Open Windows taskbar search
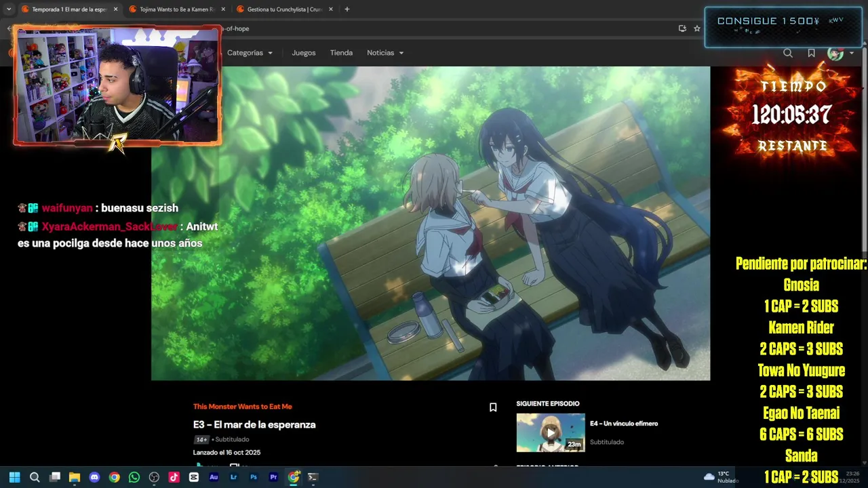 tap(35, 477)
